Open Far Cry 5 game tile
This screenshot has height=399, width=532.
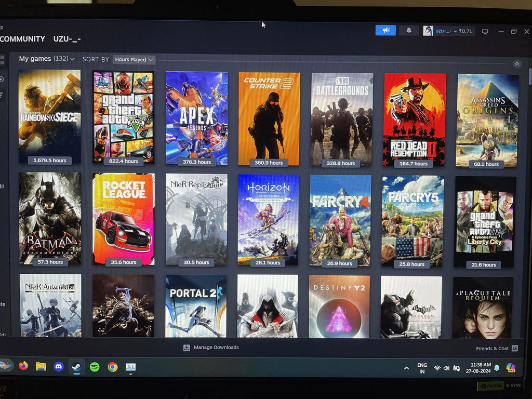413,221
